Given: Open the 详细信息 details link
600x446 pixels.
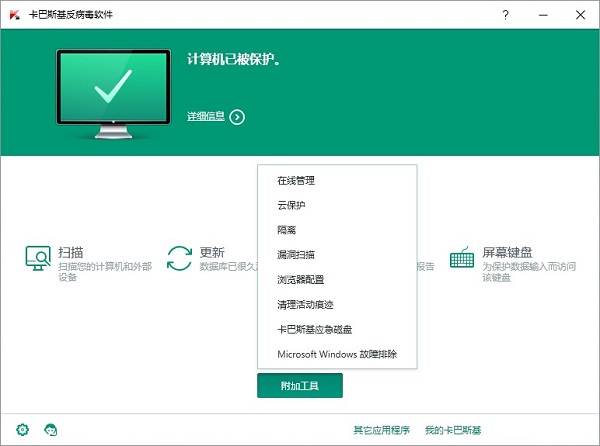Looking at the screenshot, I should pyautogui.click(x=205, y=116).
